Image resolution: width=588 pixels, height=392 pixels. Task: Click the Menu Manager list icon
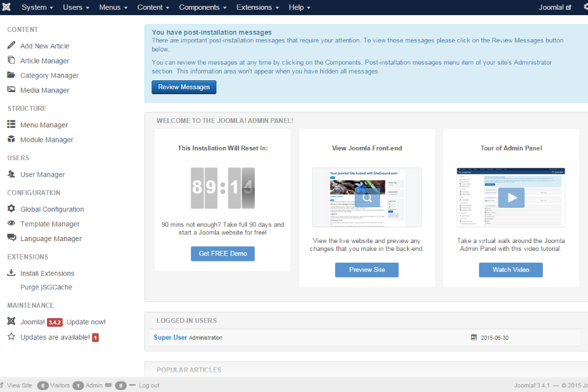[11, 124]
